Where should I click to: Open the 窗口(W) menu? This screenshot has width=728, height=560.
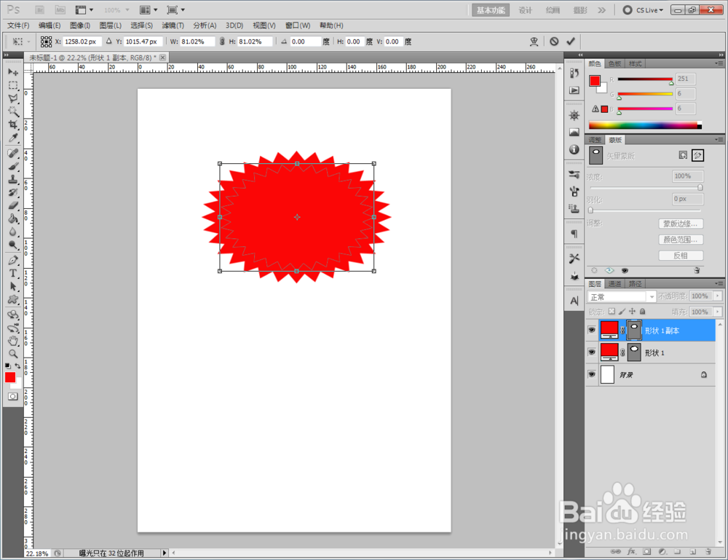(298, 25)
